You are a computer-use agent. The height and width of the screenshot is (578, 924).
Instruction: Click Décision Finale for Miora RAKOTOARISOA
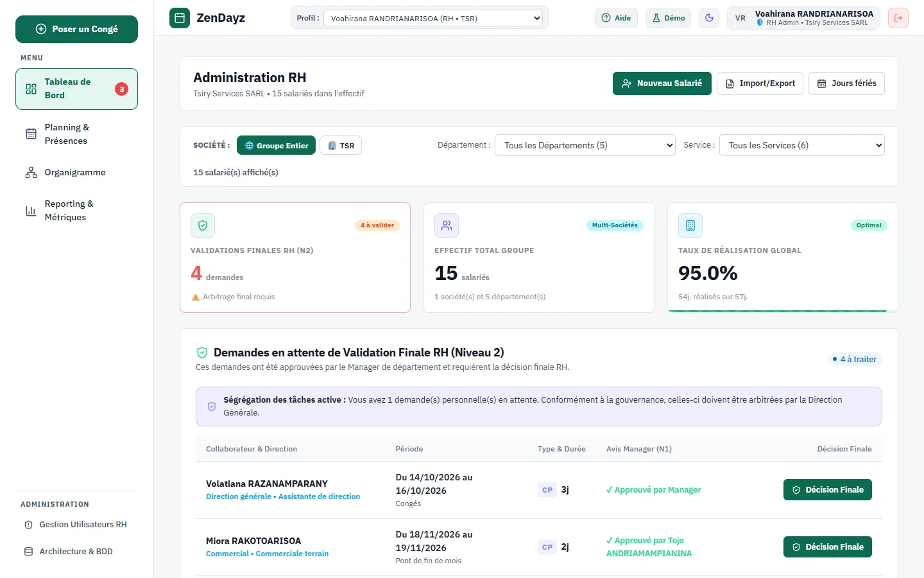[x=828, y=547]
